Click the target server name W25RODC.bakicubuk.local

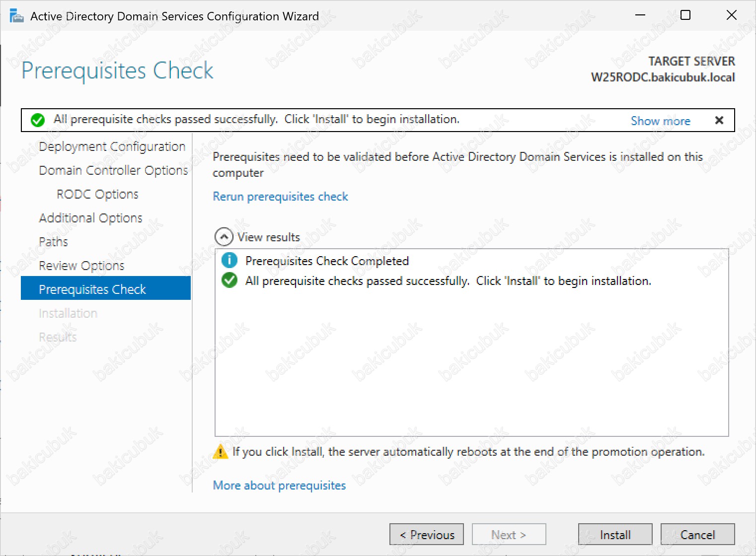tap(663, 77)
